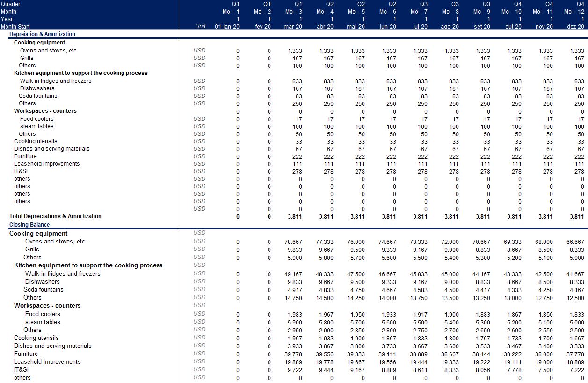The height and width of the screenshot is (383, 588).
Task: Select the 3.600 Dishes and serving materials cell
Action: point(451,346)
